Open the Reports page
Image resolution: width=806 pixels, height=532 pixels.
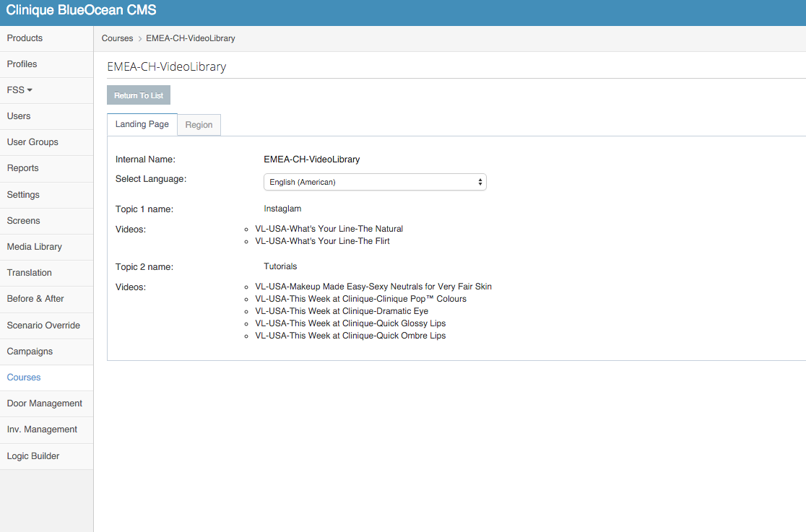46,169
